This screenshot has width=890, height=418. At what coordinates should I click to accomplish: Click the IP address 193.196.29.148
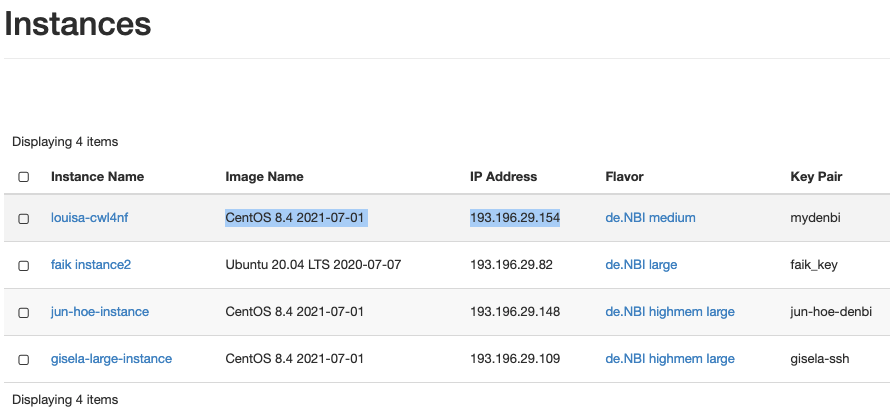click(x=515, y=312)
